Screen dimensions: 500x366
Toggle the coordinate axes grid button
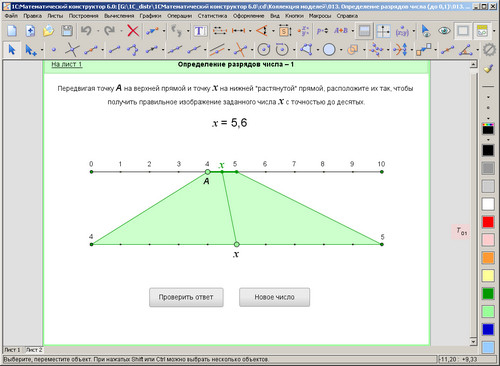(383, 31)
